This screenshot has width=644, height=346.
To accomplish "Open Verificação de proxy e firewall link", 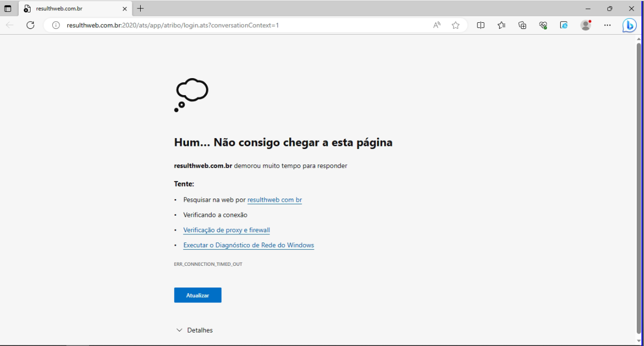I will point(227,230).
